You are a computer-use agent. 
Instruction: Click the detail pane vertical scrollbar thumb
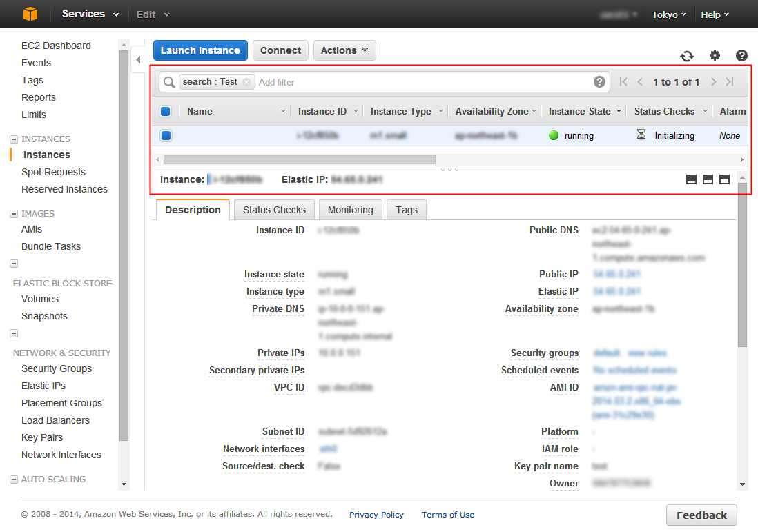pyautogui.click(x=742, y=265)
